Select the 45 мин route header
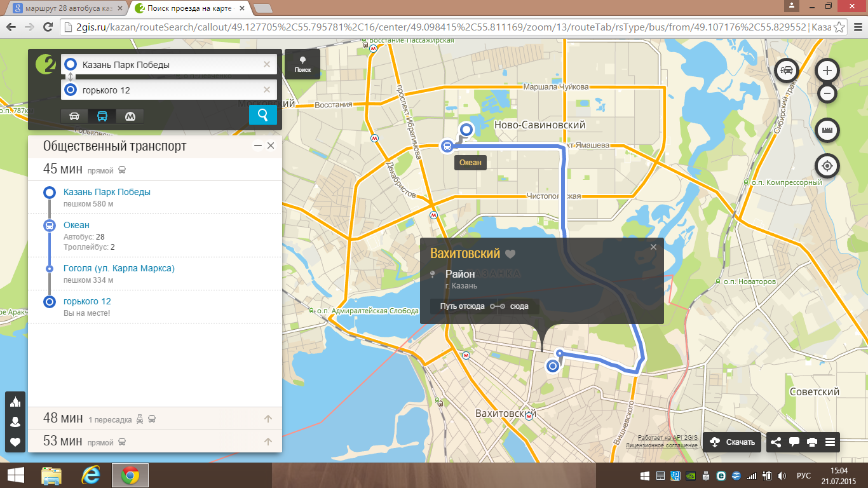 click(155, 169)
